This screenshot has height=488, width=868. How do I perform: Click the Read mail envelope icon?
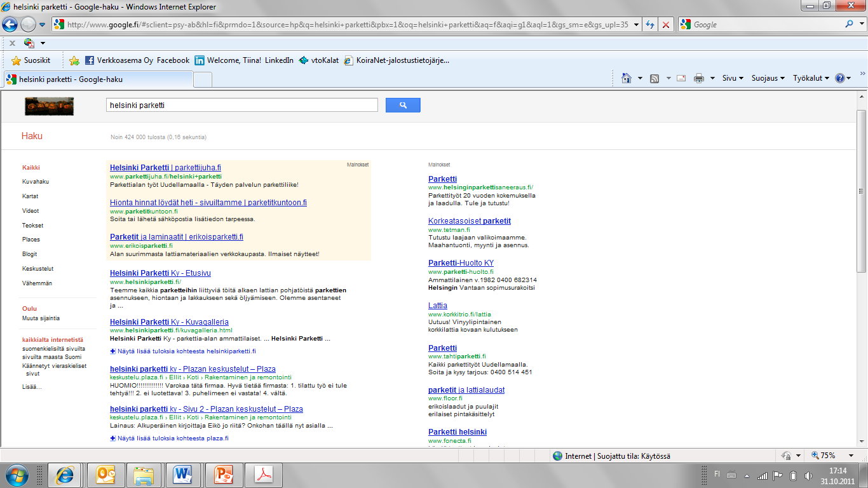[x=681, y=78]
